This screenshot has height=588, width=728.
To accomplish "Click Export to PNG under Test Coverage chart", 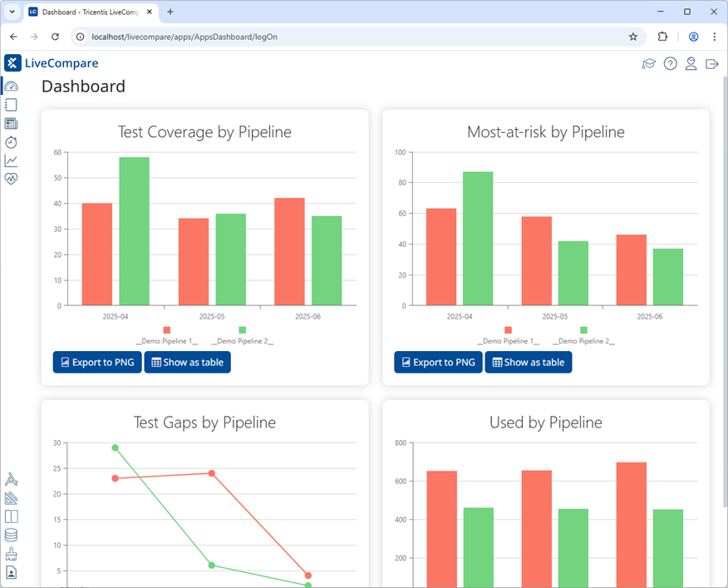I will coord(96,362).
